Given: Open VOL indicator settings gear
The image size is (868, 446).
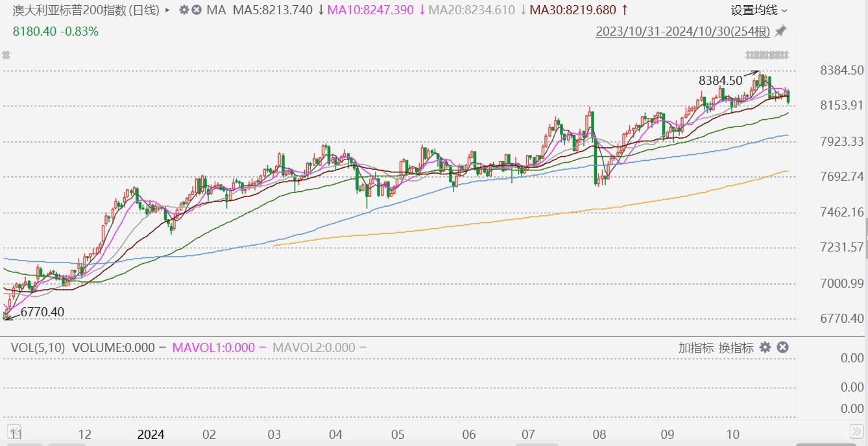Looking at the screenshot, I should (766, 347).
